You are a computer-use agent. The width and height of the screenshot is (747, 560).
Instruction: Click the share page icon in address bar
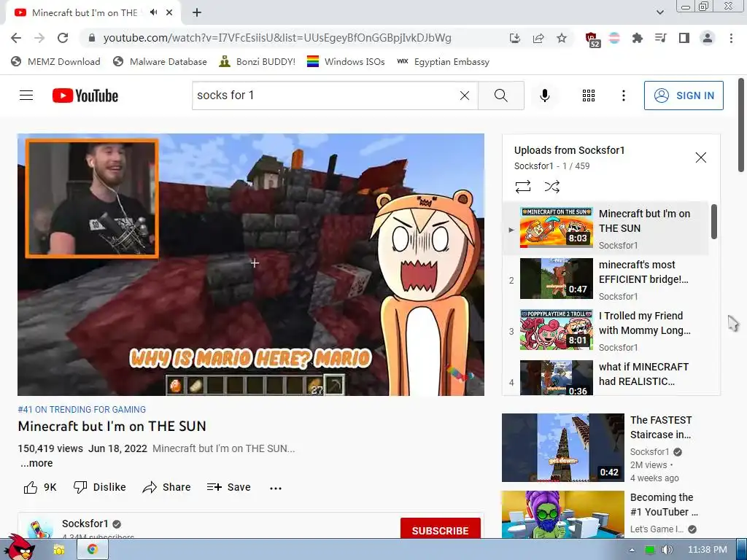(538, 38)
